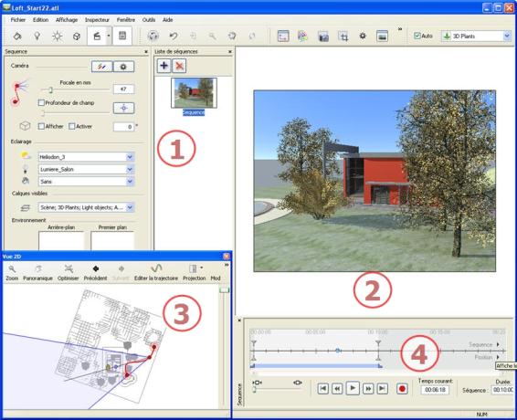This screenshot has width=517, height=420.
Task: Play the sequence animation
Action: point(353,388)
